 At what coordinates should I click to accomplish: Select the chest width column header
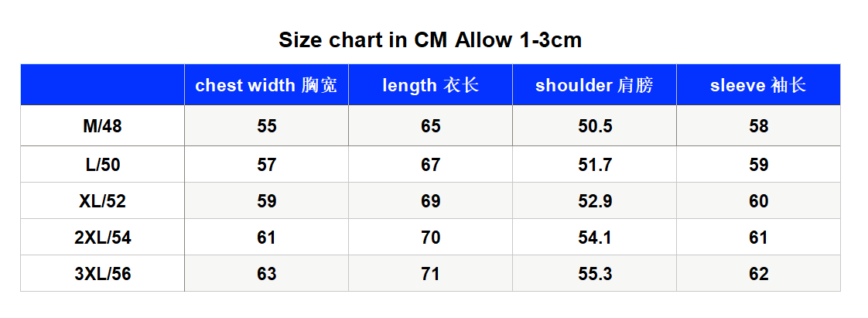(266, 85)
